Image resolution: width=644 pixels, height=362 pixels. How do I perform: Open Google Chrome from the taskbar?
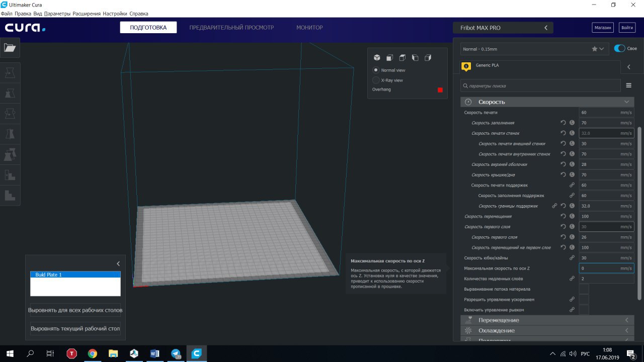coord(93,353)
